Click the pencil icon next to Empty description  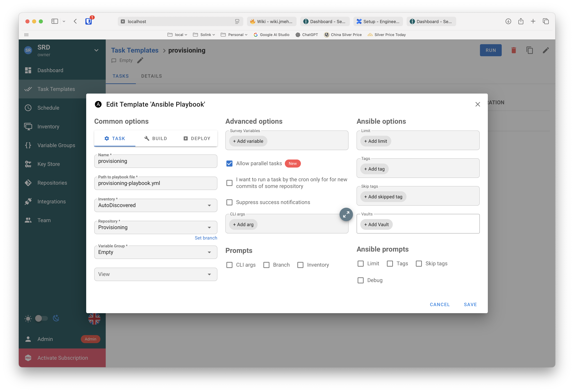(x=140, y=61)
